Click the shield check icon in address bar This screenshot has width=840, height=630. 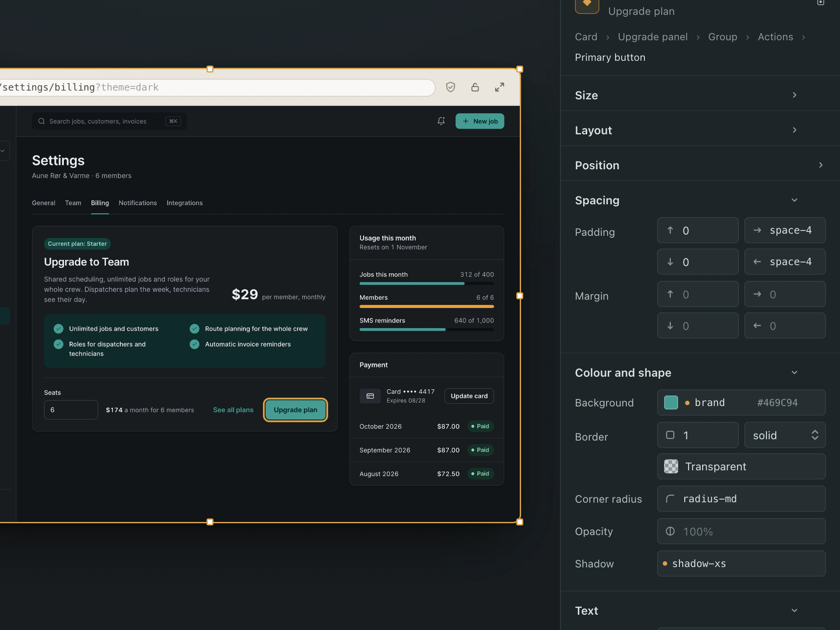[x=451, y=87]
